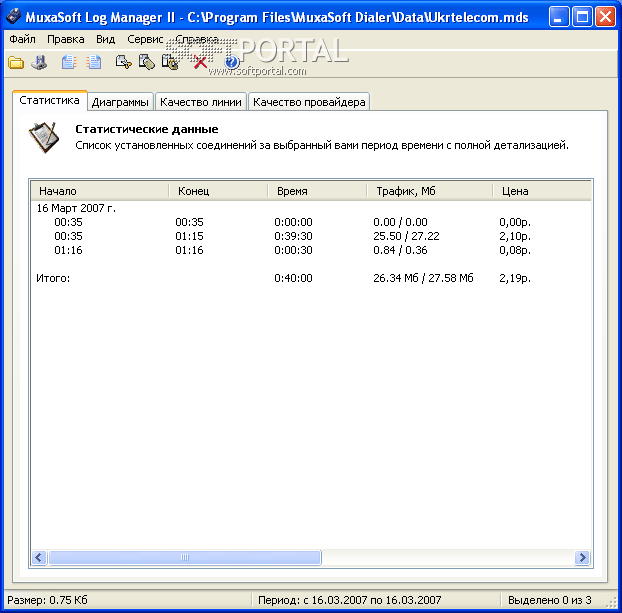Click the traffic value 25.50 / 27.22
Screen dimensions: 622x613
(406, 236)
